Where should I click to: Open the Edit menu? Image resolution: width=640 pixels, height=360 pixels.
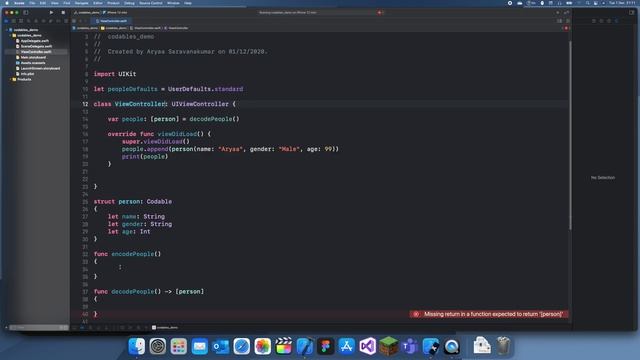pyautogui.click(x=43, y=3)
